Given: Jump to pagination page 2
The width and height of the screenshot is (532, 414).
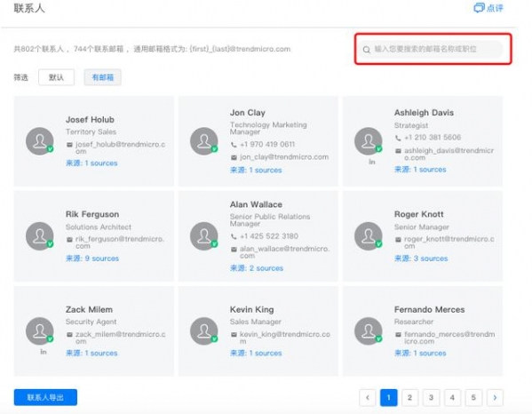Looking at the screenshot, I should pyautogui.click(x=409, y=397).
